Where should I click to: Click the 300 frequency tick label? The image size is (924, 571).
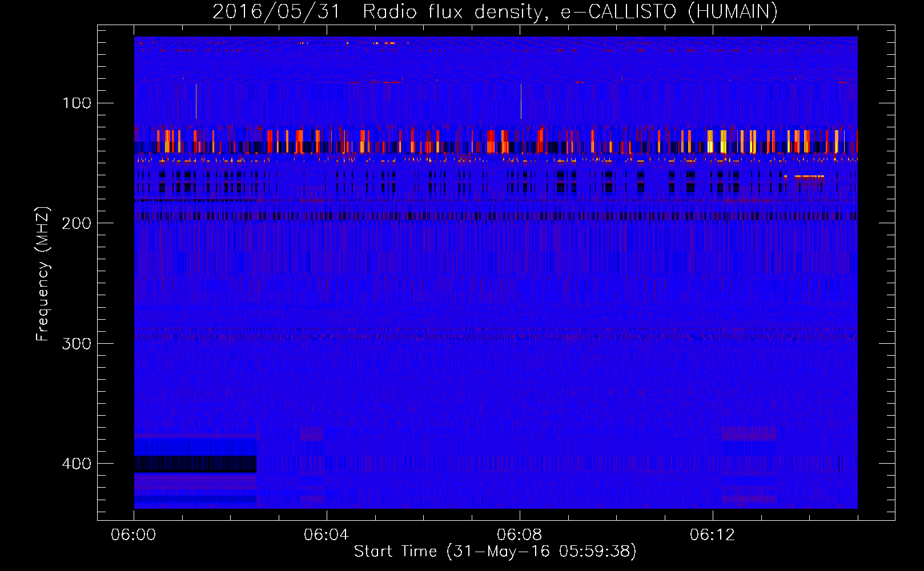click(77, 343)
